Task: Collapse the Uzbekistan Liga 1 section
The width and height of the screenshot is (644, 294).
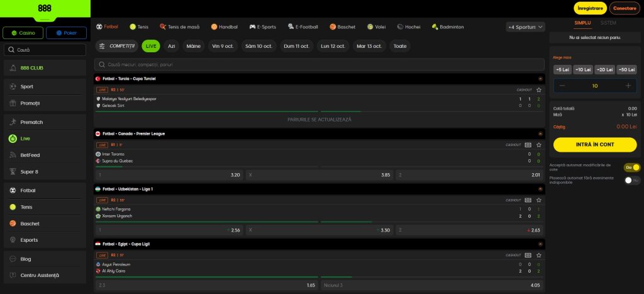Action: [540, 189]
